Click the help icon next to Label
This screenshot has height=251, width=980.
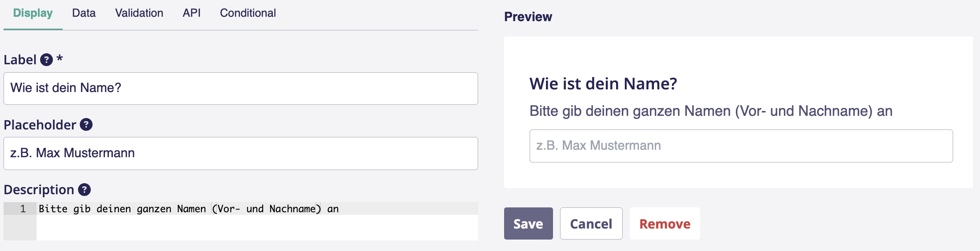click(46, 60)
